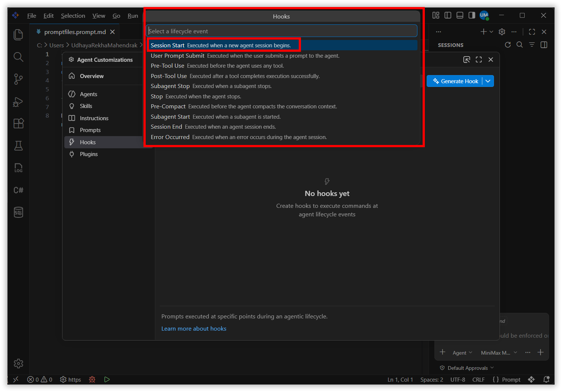This screenshot has height=392, width=562.
Task: Refresh the Sessions list
Action: [x=508, y=45]
